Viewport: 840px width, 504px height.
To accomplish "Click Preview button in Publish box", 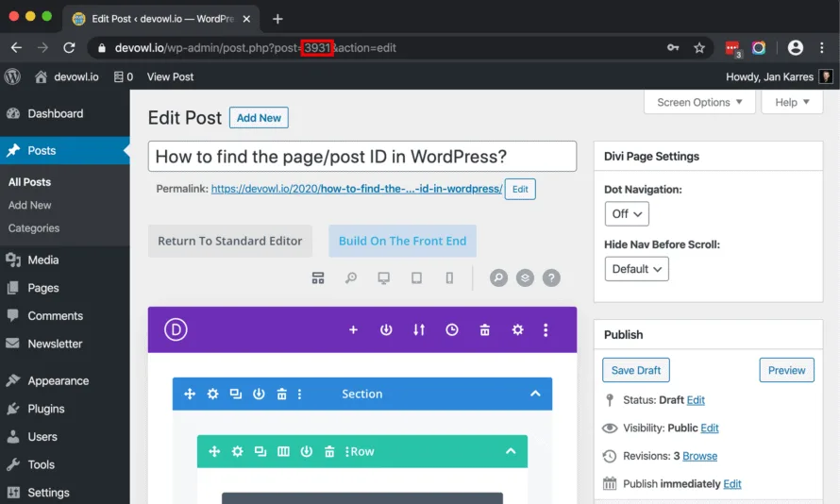I will point(786,370).
